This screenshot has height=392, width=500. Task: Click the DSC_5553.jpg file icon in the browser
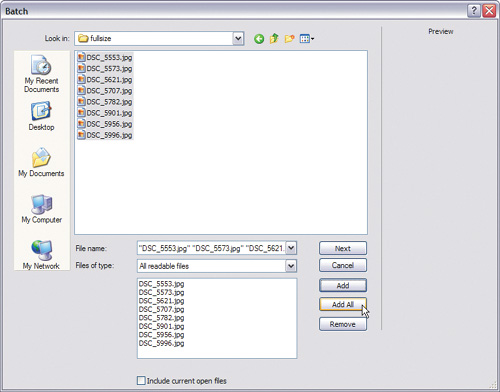click(x=81, y=57)
